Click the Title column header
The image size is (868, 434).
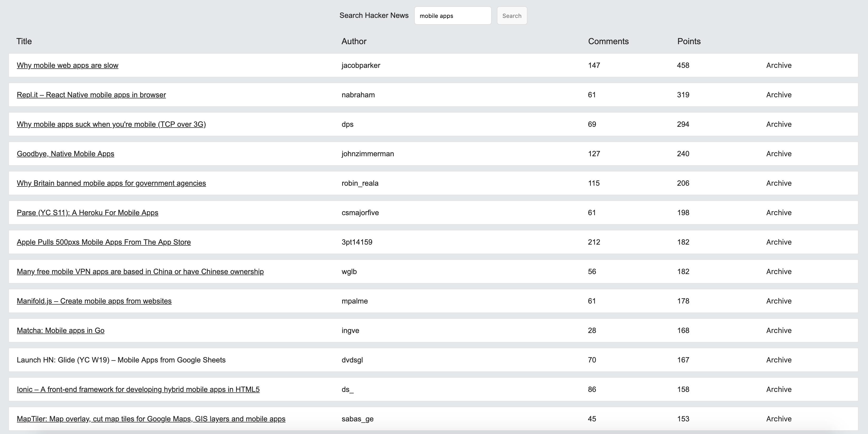(x=24, y=41)
